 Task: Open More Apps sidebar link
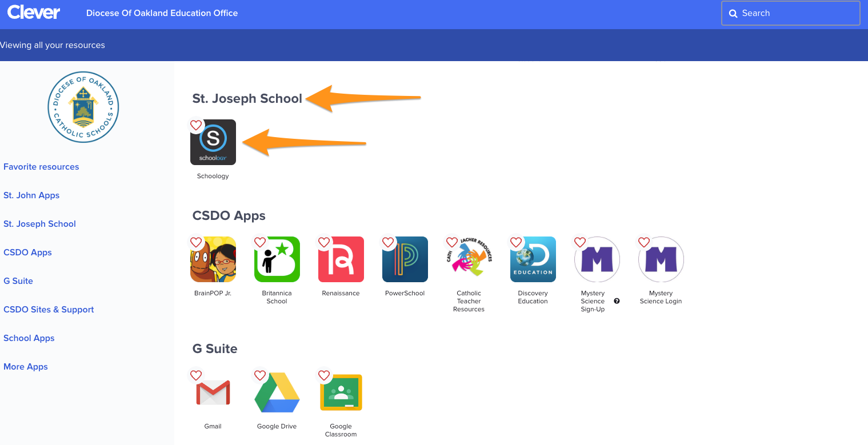[26, 367]
